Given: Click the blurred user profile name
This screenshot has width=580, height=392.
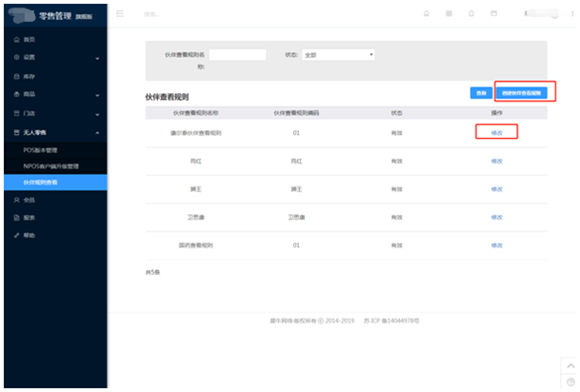Looking at the screenshot, I should [x=542, y=13].
